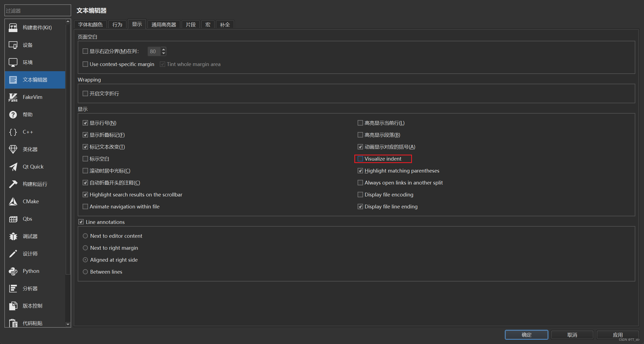Switch to 字体和颜色 tab
The image size is (644, 344).
coord(90,24)
